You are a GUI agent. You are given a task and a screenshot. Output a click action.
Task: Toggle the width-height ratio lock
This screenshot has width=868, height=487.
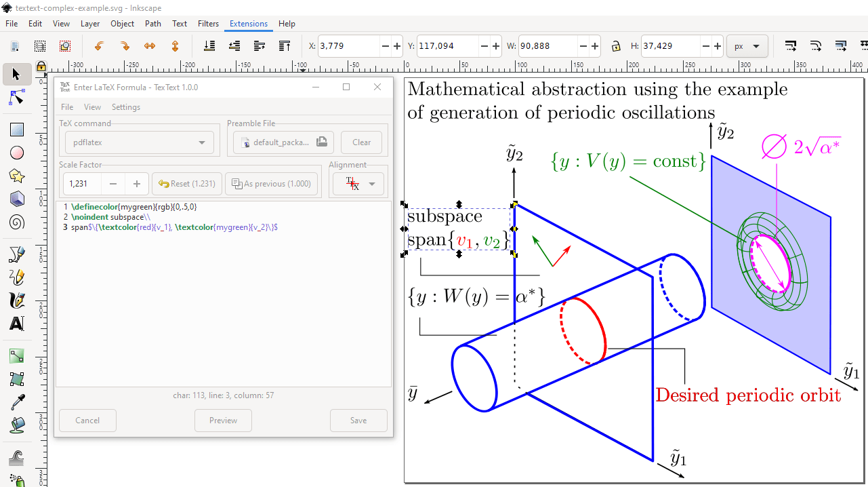[615, 46]
